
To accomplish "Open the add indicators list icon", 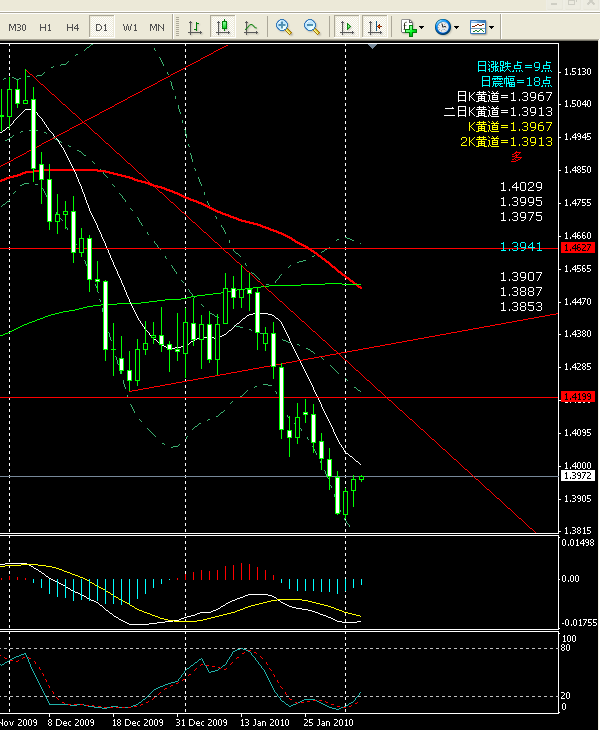I will coord(408,27).
